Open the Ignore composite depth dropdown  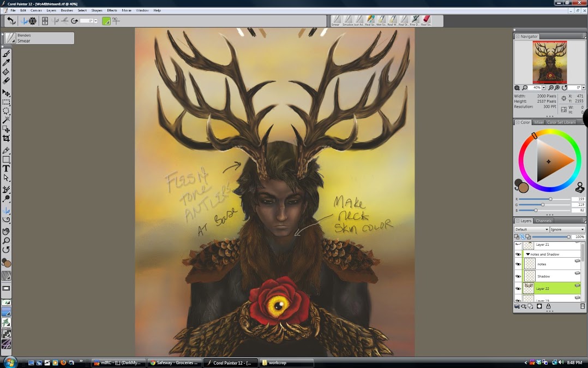[567, 229]
